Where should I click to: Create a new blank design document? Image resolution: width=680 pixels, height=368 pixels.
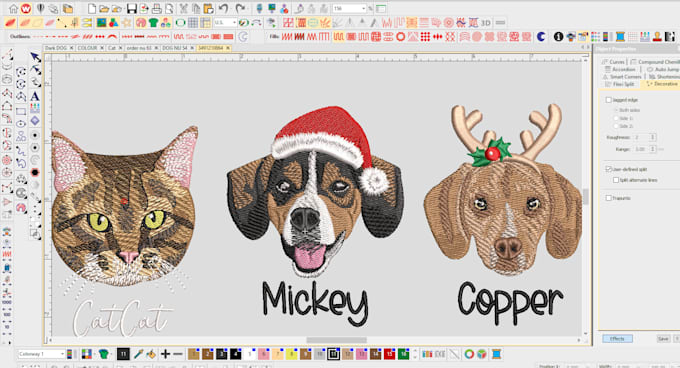tap(92, 8)
